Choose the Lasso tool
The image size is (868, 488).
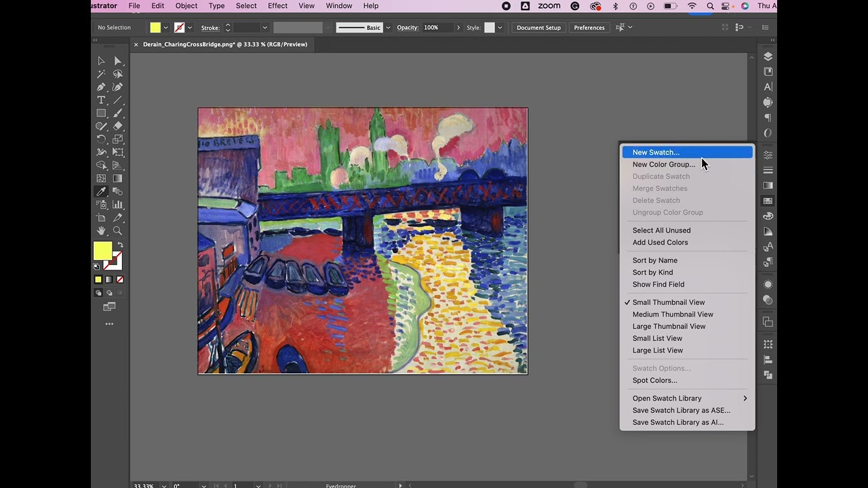[x=118, y=74]
